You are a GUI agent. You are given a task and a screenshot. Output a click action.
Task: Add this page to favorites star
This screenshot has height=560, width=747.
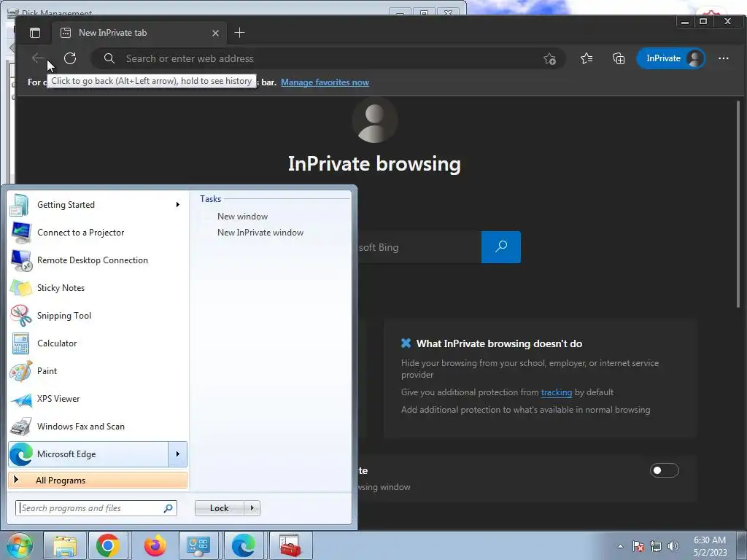[549, 58]
